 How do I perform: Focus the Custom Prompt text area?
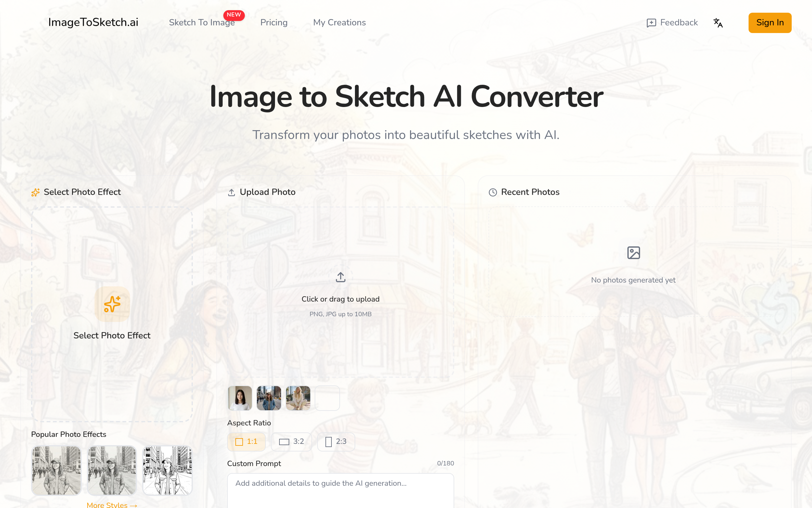(x=341, y=491)
